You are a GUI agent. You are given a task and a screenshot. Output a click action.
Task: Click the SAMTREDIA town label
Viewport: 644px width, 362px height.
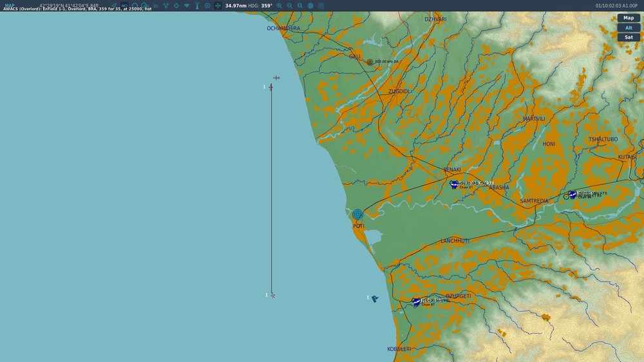tap(534, 201)
